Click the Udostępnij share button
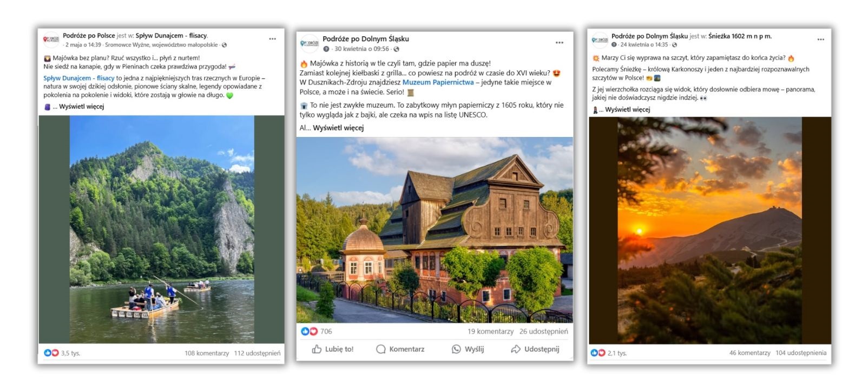 coord(535,349)
